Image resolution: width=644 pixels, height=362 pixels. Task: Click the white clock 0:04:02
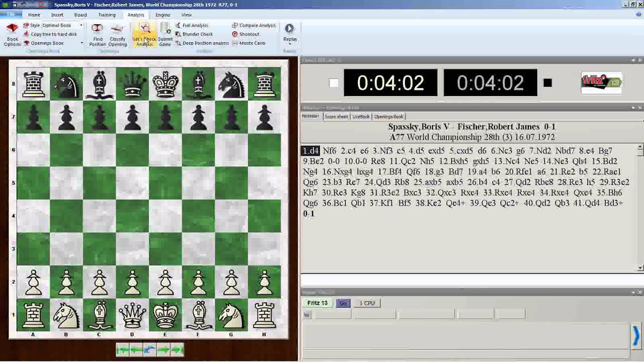coord(390,83)
